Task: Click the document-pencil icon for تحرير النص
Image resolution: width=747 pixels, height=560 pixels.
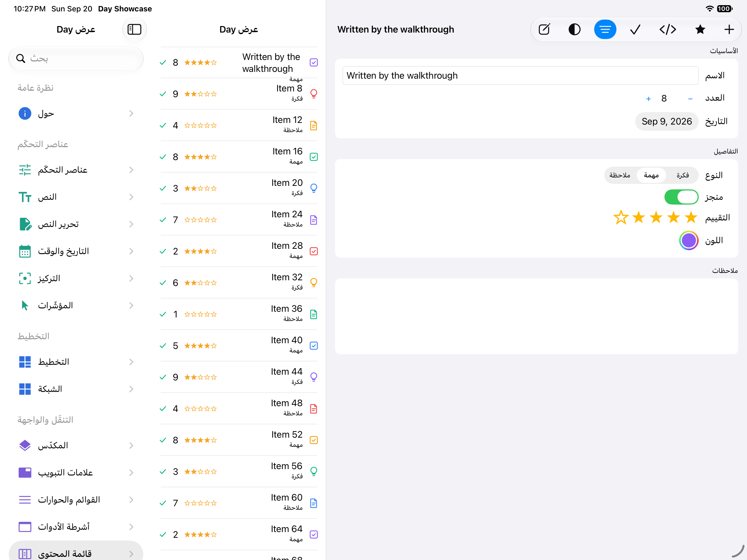Action: pyautogui.click(x=25, y=224)
